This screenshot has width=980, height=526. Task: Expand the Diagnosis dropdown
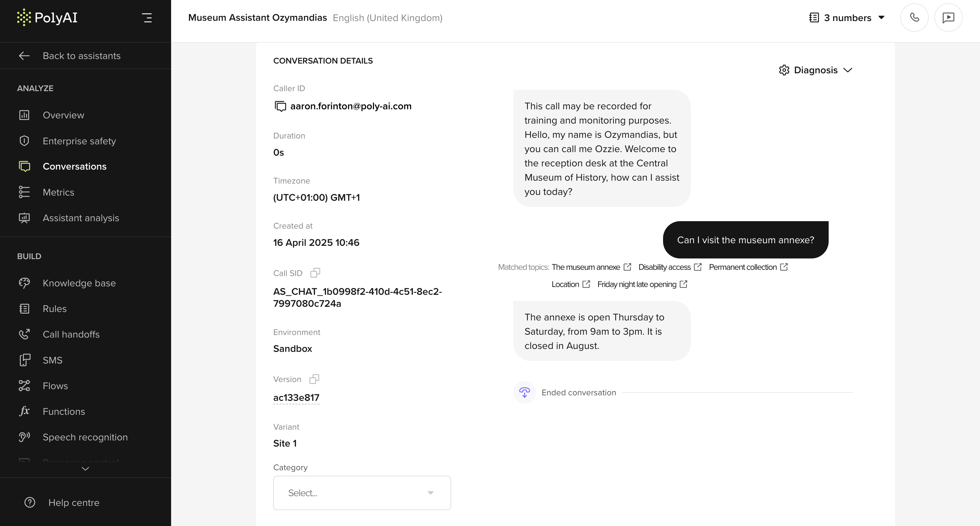tap(815, 70)
